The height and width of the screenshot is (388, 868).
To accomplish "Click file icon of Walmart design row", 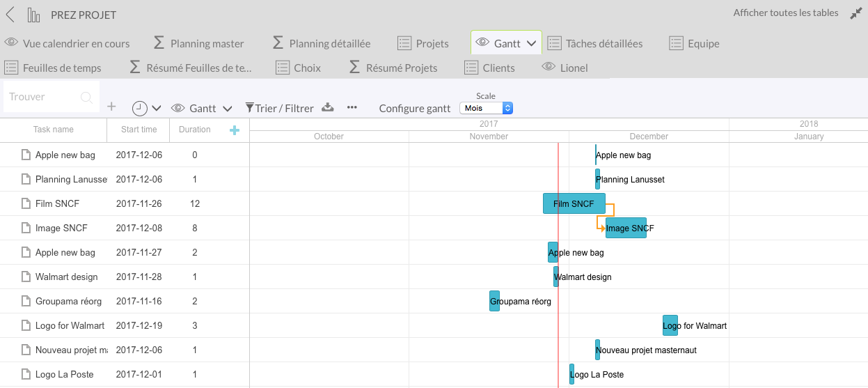I will click(x=26, y=277).
